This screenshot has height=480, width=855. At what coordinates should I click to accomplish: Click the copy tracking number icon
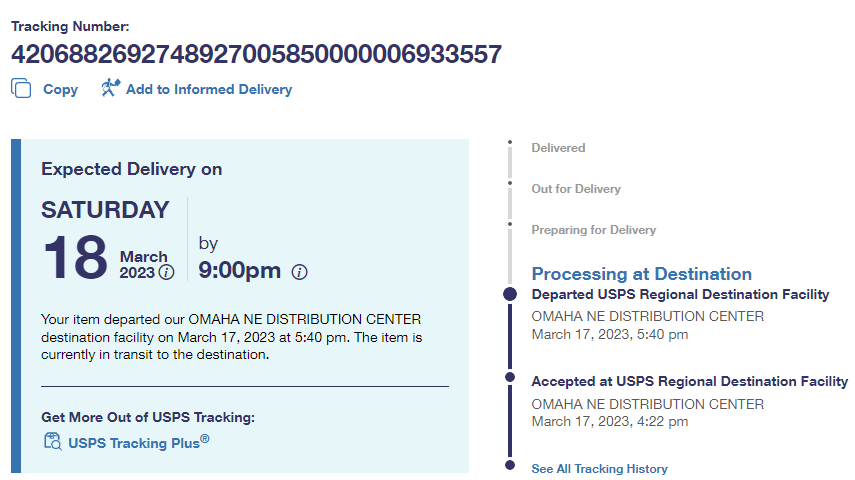click(x=21, y=89)
